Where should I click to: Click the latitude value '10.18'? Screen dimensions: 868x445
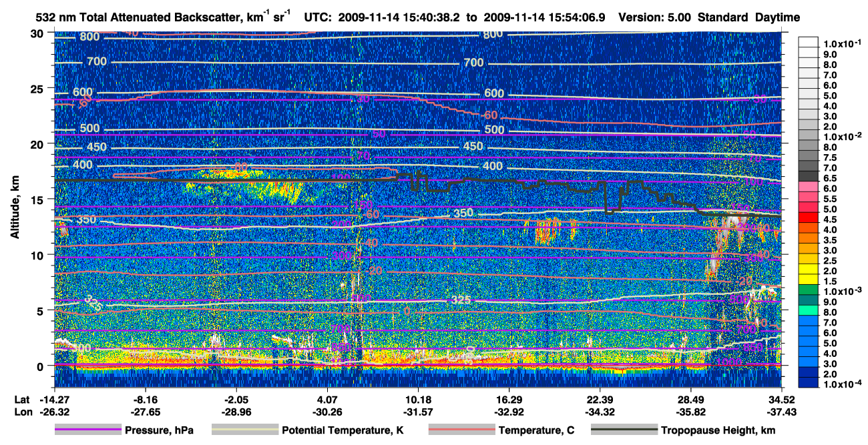tap(418, 400)
